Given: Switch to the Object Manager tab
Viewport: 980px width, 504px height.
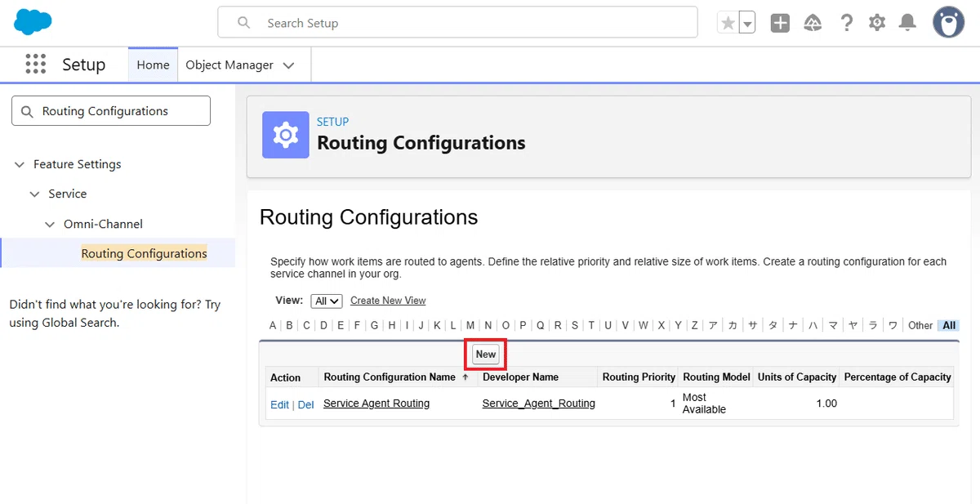Looking at the screenshot, I should pyautogui.click(x=229, y=65).
